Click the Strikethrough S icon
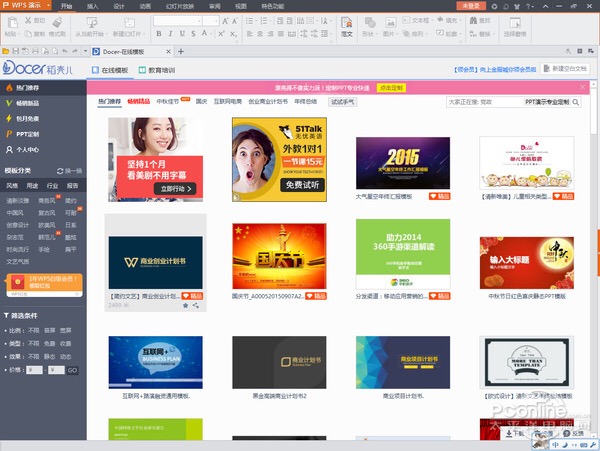 coord(193,34)
